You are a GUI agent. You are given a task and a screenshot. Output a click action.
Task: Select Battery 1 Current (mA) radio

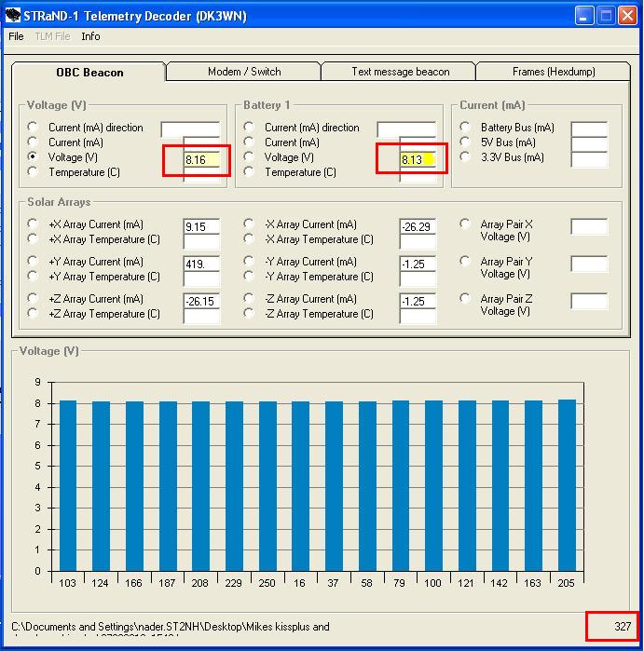tap(249, 142)
